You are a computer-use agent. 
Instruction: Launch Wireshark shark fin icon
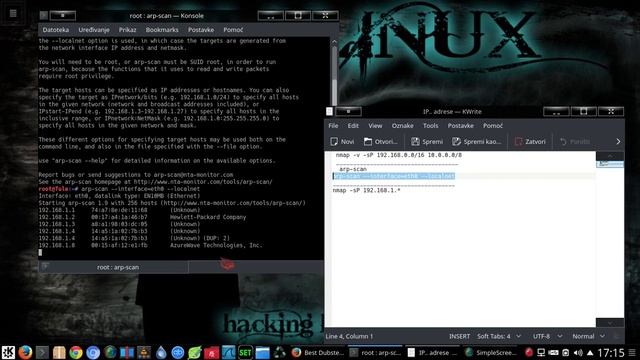pyautogui.click(x=228, y=352)
